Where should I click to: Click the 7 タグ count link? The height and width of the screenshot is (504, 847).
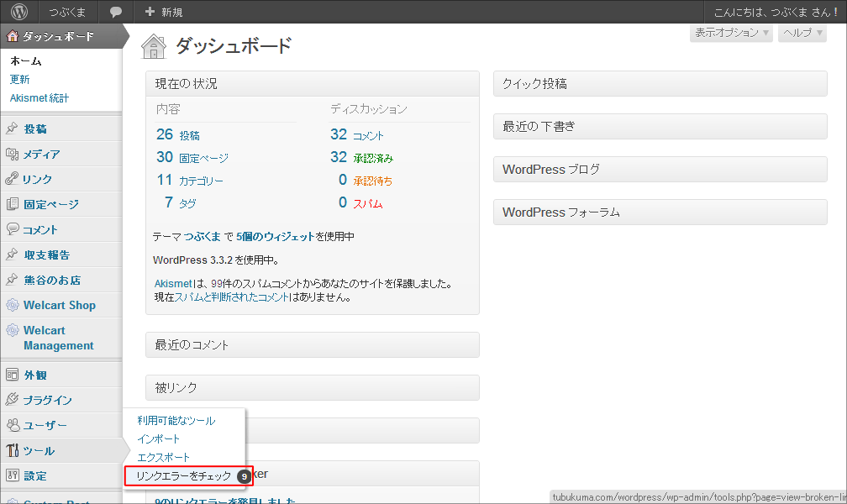(x=180, y=202)
